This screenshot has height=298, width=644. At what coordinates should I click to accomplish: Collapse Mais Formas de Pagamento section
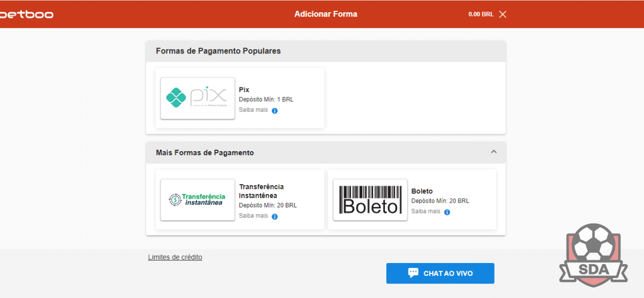click(x=494, y=152)
